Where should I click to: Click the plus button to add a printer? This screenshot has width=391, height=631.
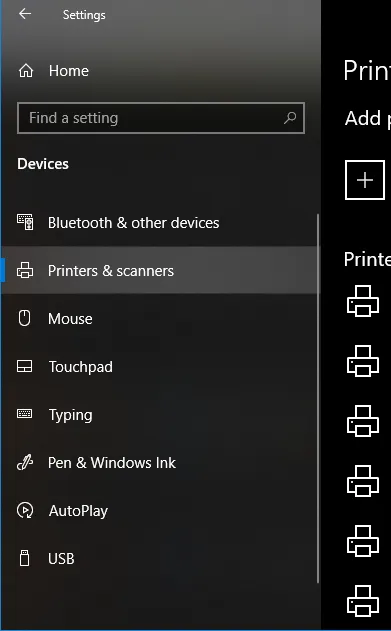pos(365,180)
